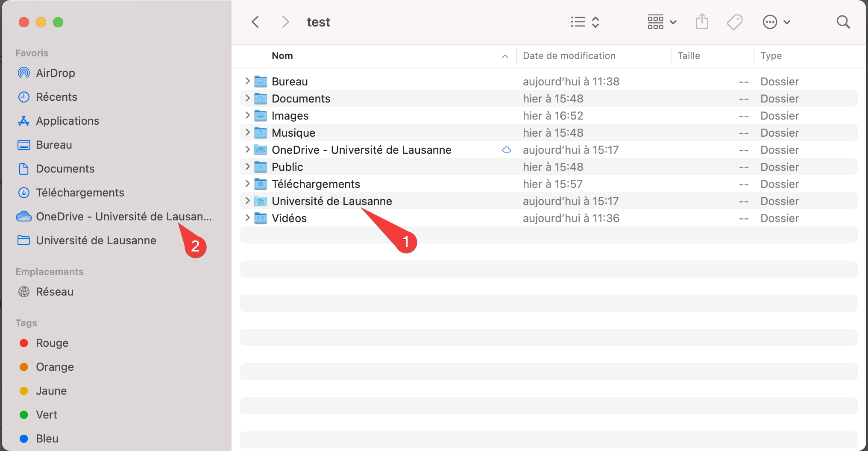Click the Share toolbar icon
The height and width of the screenshot is (451, 868).
pyautogui.click(x=702, y=22)
